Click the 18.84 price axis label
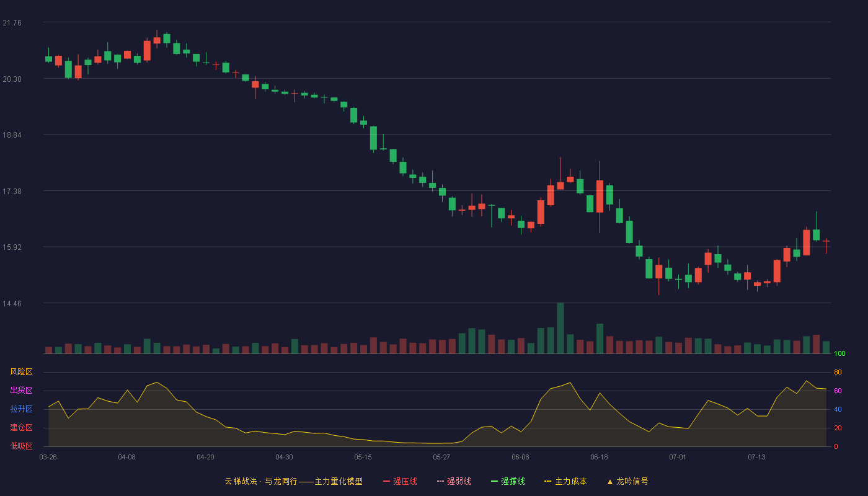This screenshot has width=868, height=496. point(12,135)
